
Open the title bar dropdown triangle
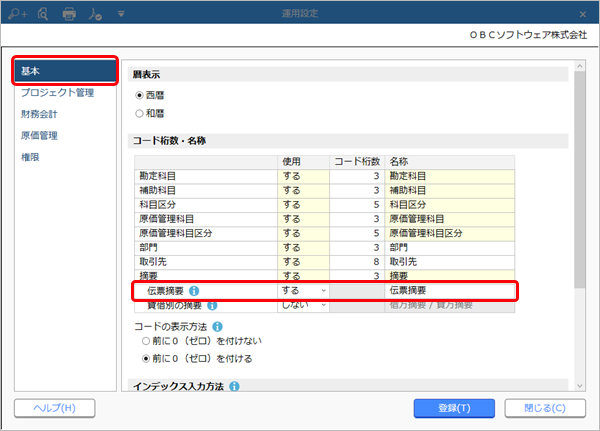pyautogui.click(x=121, y=14)
